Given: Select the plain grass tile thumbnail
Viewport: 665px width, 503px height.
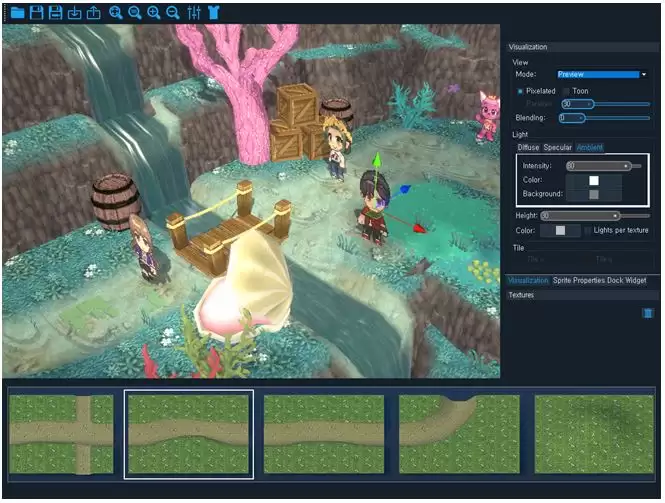Looking at the screenshot, I should (x=594, y=434).
